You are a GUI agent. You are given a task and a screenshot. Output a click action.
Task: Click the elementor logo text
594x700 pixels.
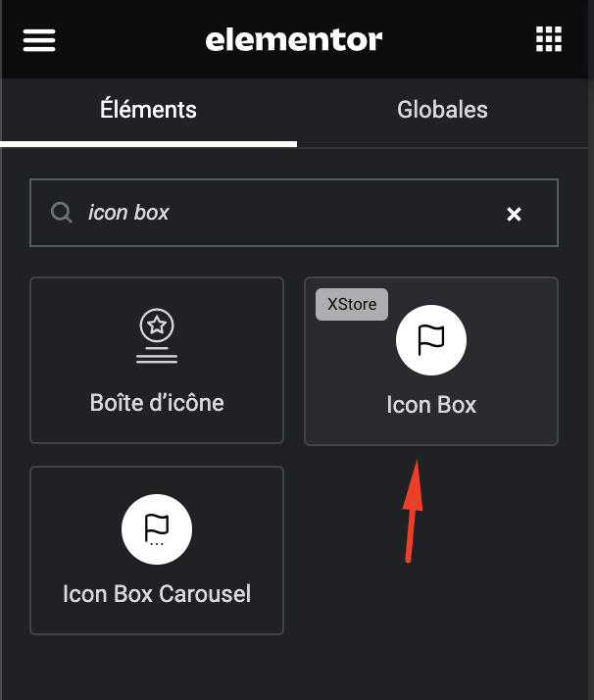(x=294, y=40)
